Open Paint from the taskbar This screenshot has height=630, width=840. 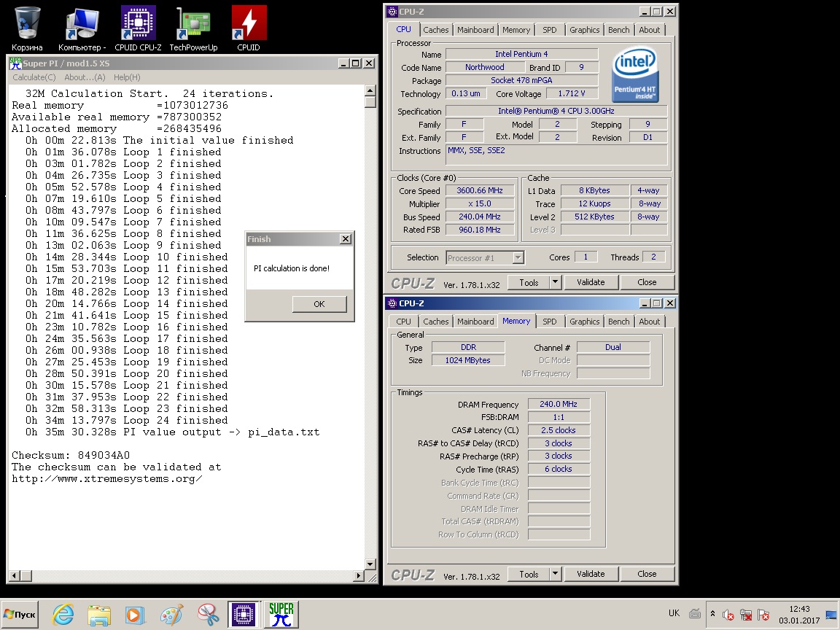coord(171,615)
